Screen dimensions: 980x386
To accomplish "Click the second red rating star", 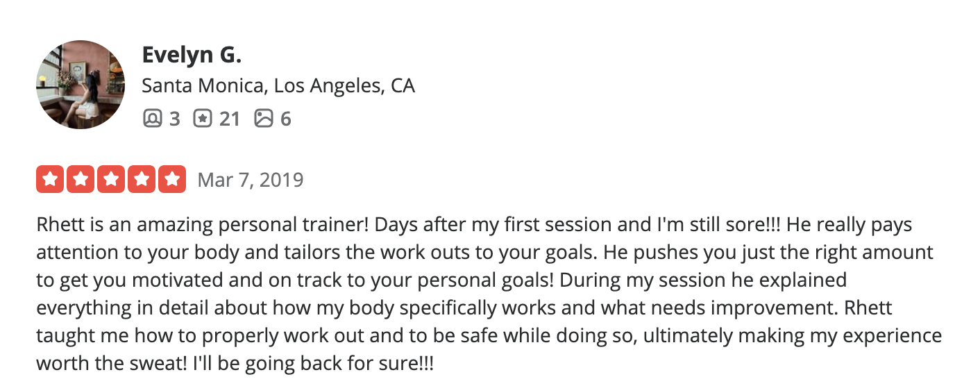I will tap(80, 179).
